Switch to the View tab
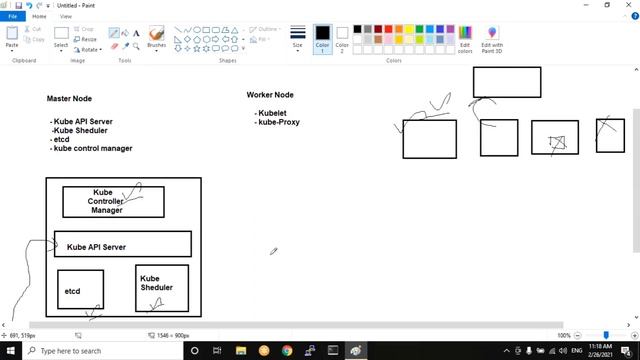 (66, 16)
